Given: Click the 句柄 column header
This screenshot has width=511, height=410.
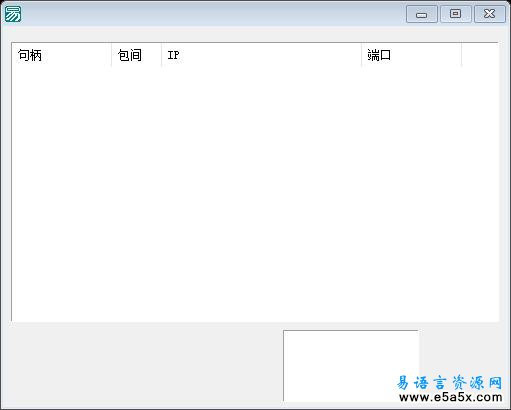Looking at the screenshot, I should click(x=62, y=55).
